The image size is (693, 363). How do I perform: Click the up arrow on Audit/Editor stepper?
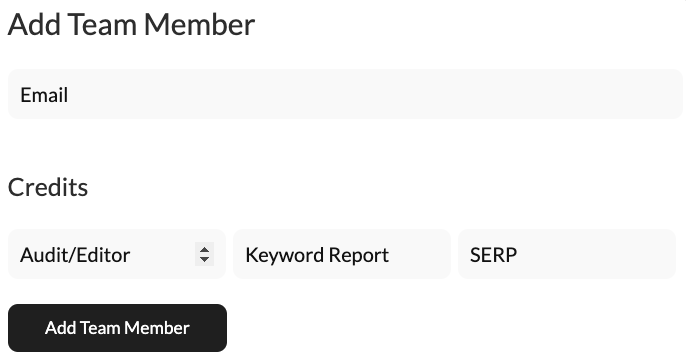pos(204,249)
